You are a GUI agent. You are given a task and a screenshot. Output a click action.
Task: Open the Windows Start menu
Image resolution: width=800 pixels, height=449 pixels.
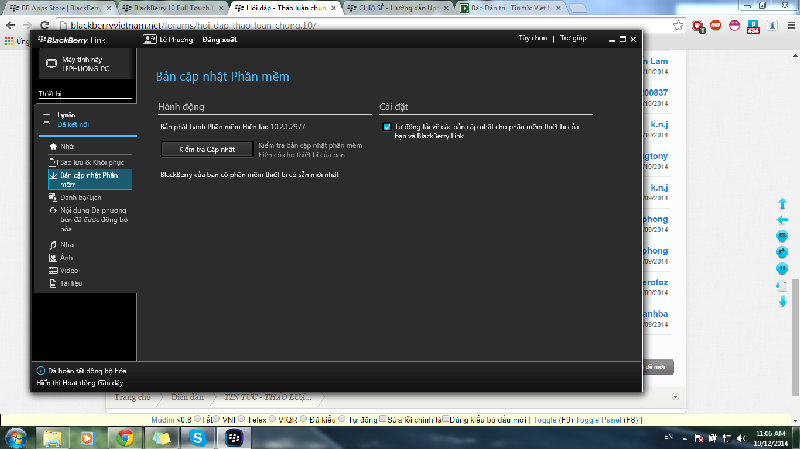(15, 438)
